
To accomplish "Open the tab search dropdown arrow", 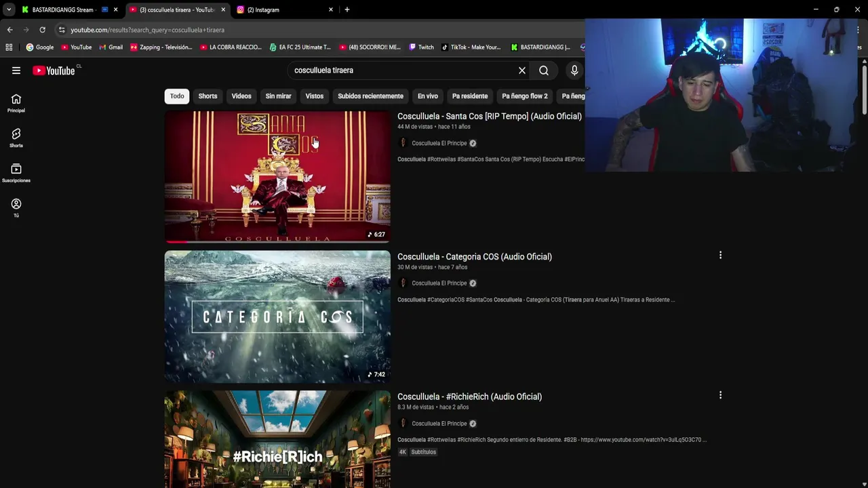I will click(x=9, y=9).
